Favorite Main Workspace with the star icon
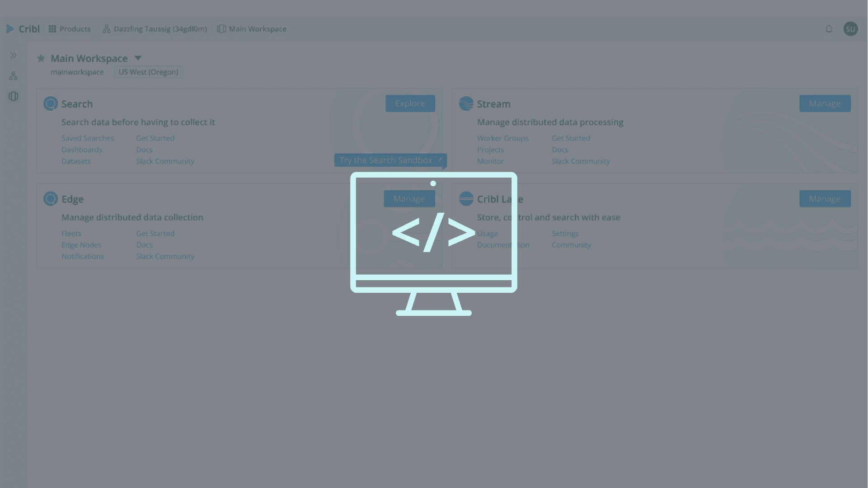Screen dimensions: 868x488 41,58
